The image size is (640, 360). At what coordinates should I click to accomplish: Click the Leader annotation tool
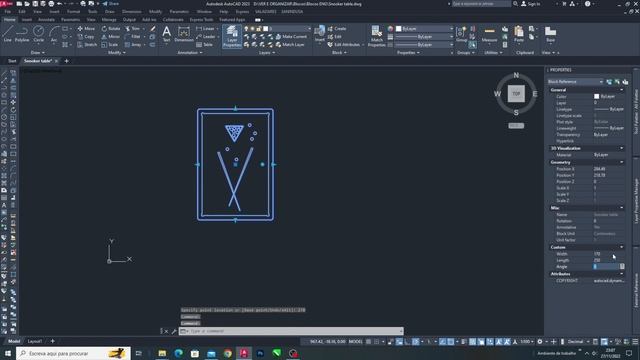coord(205,37)
